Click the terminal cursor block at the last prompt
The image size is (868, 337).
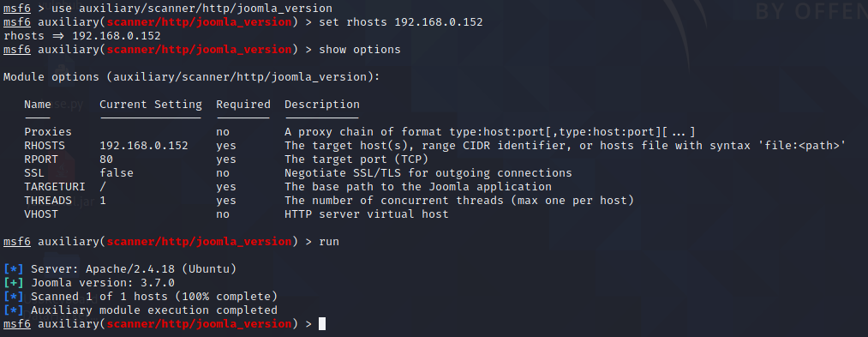pyautogui.click(x=323, y=324)
